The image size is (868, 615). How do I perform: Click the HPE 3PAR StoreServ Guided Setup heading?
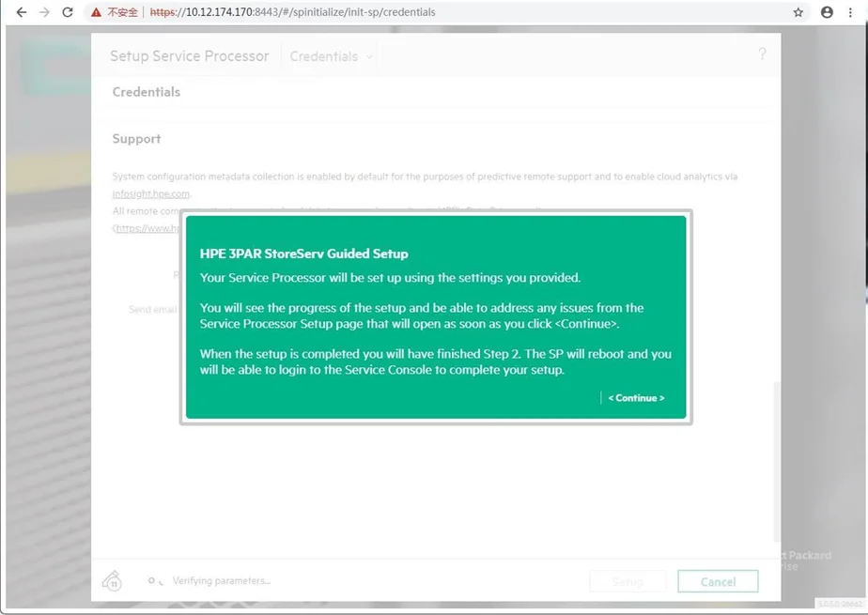(304, 254)
